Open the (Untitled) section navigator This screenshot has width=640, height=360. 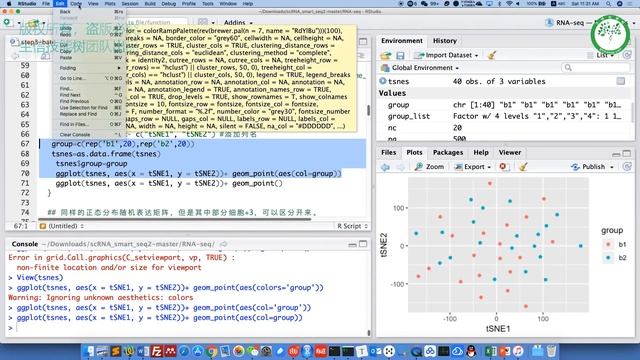tap(62, 226)
